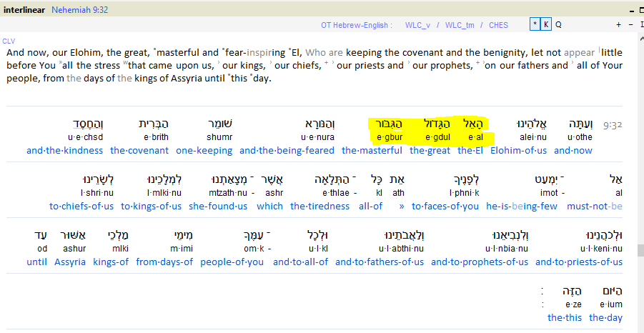Click the CLV version label
Screen dimensions: 644x333
point(9,41)
